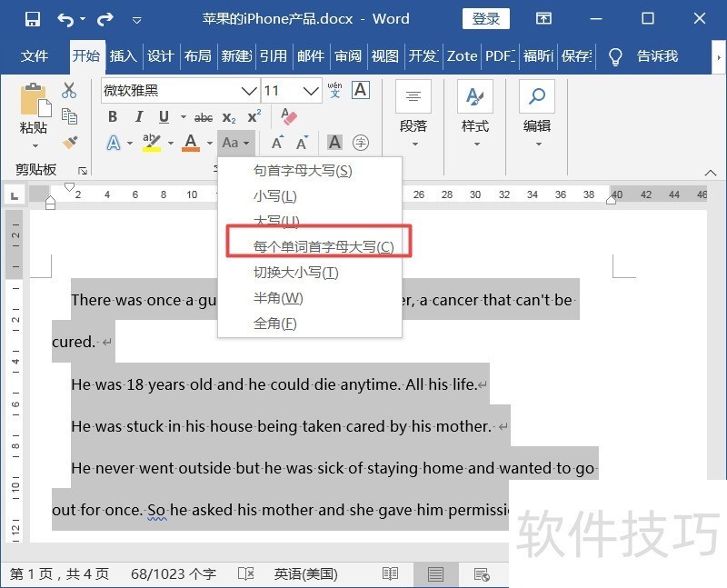Click the Cut scissors icon
Screen dimensions: 727x588
tap(69, 91)
